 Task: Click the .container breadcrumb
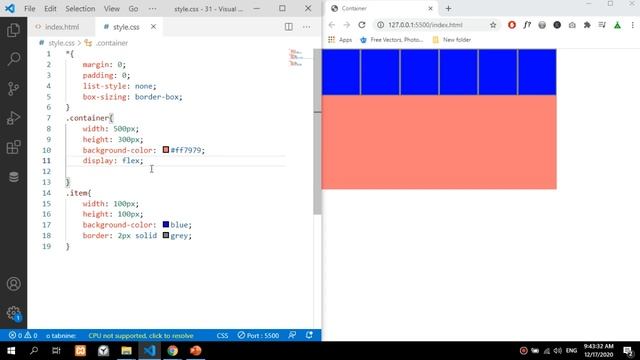point(111,43)
